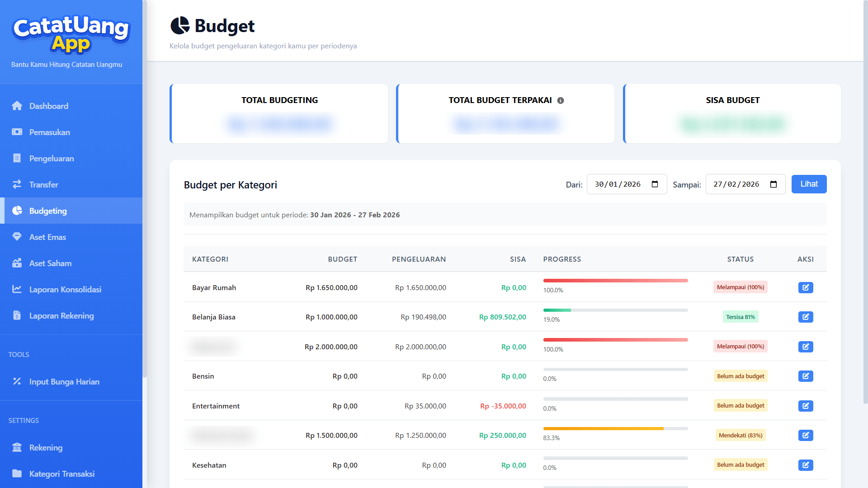
Task: Click the edit icon for Belanja Biasa row
Action: click(805, 317)
